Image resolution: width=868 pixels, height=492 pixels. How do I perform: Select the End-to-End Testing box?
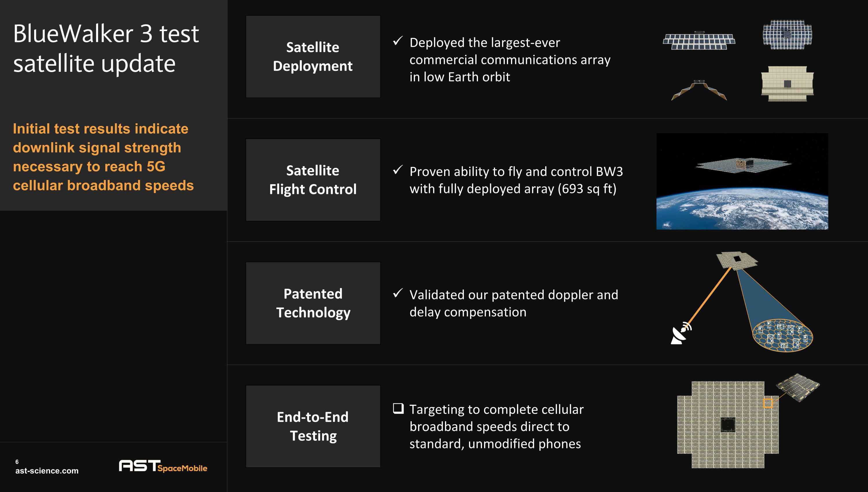point(313,426)
